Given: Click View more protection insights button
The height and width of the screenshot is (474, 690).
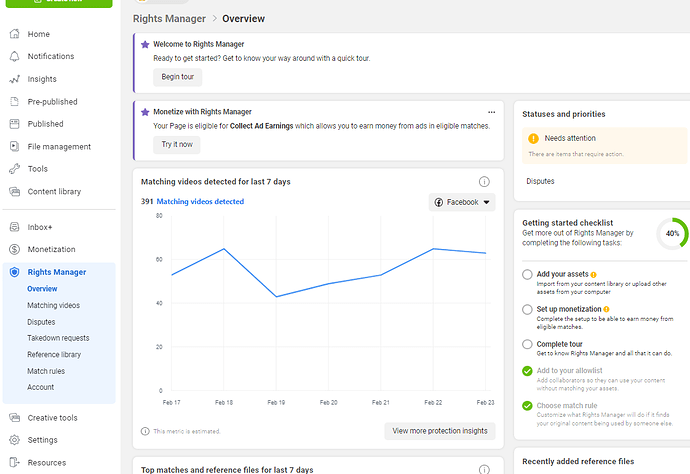Looking at the screenshot, I should [440, 431].
